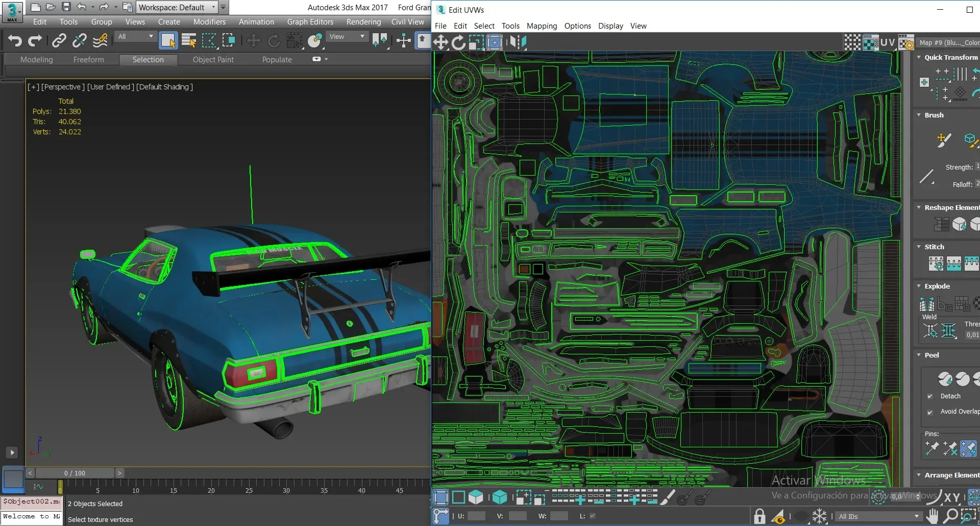Click the timeline next frame arrow
980x526 pixels.
coord(119,473)
